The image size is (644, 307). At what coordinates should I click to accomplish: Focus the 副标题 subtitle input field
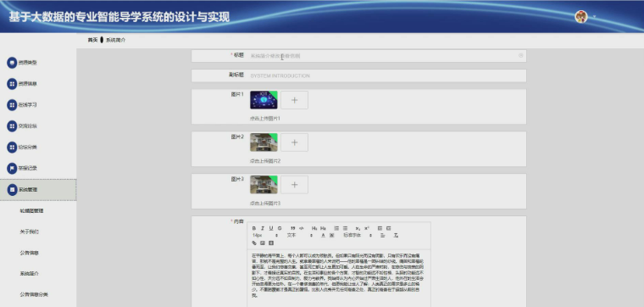[386, 75]
